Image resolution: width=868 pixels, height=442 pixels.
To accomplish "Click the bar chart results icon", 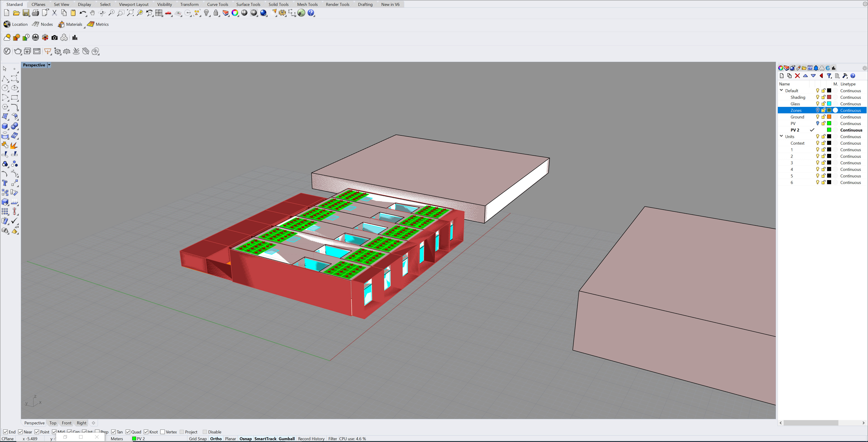I will coord(75,37).
